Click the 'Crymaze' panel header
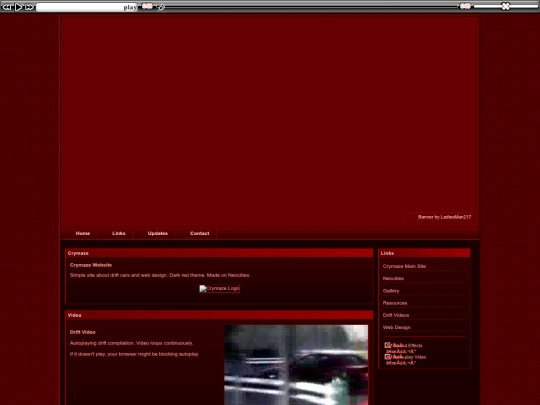Viewport: 540px width, 405px height. pyautogui.click(x=219, y=253)
